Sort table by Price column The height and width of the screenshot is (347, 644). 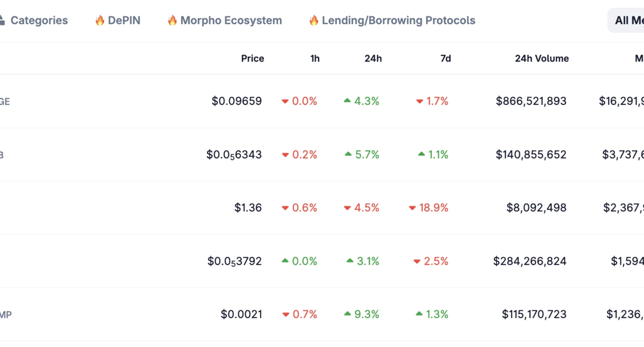252,58
